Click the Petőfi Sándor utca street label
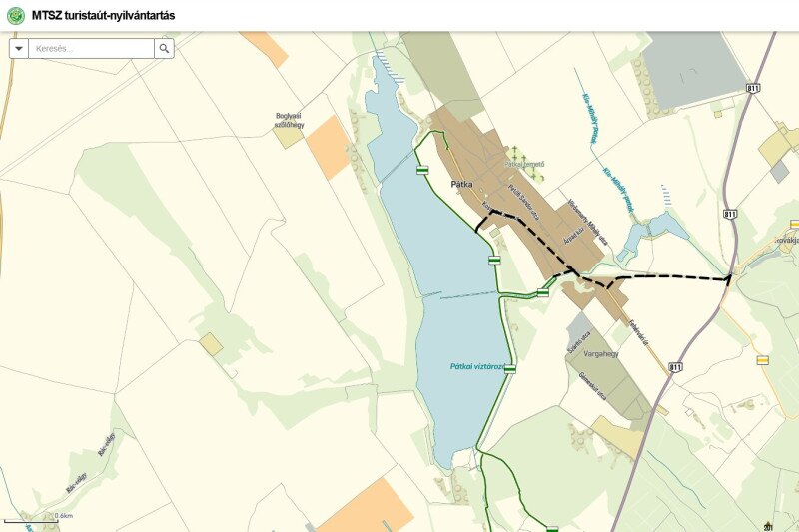Screen dimensions: 799x532 coord(523,202)
